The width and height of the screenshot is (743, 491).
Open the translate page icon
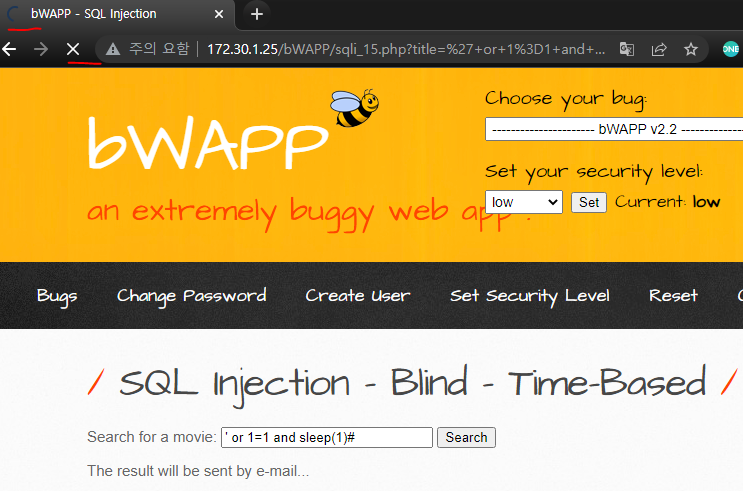coord(626,49)
